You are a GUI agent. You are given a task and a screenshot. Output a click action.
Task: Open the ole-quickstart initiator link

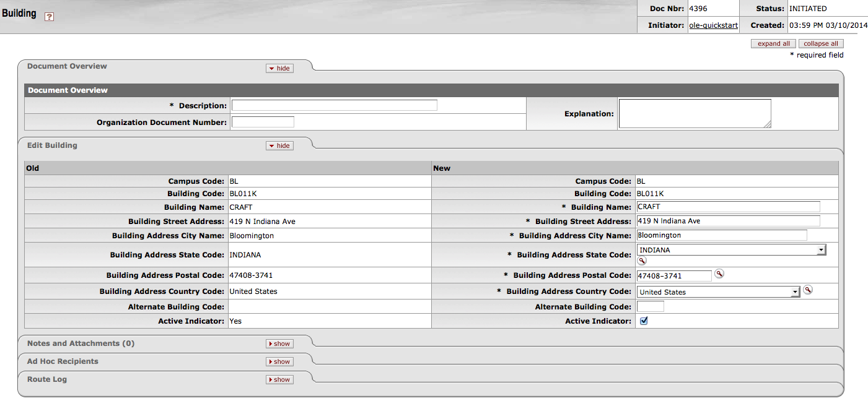(x=713, y=25)
